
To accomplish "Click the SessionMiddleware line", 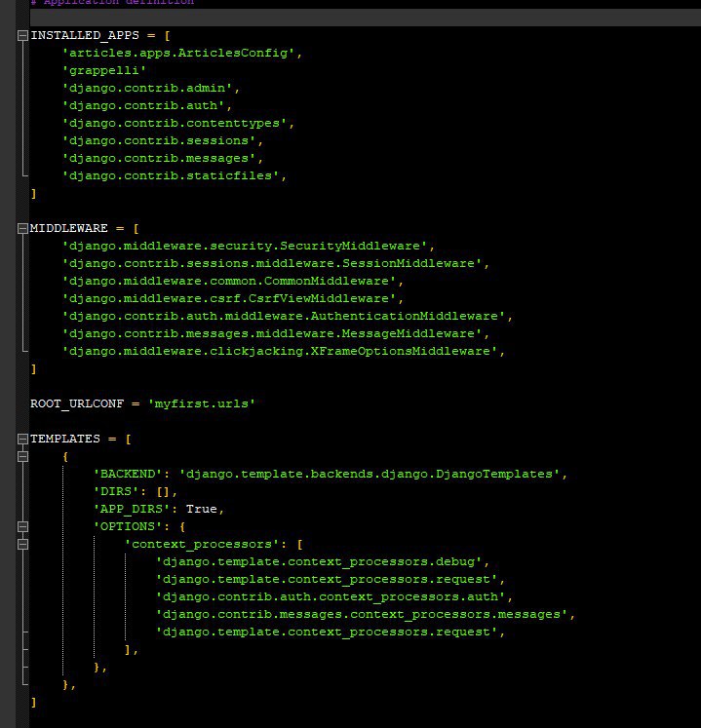I will click(276, 264).
